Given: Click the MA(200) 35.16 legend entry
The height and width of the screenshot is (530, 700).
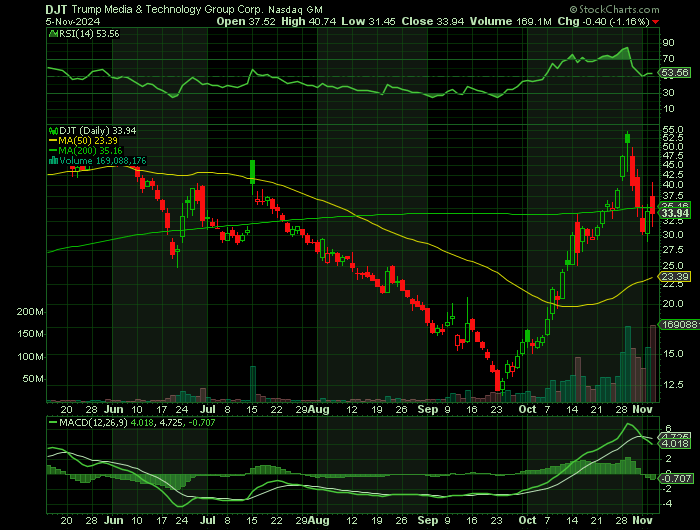Looking at the screenshot, I should coord(90,150).
